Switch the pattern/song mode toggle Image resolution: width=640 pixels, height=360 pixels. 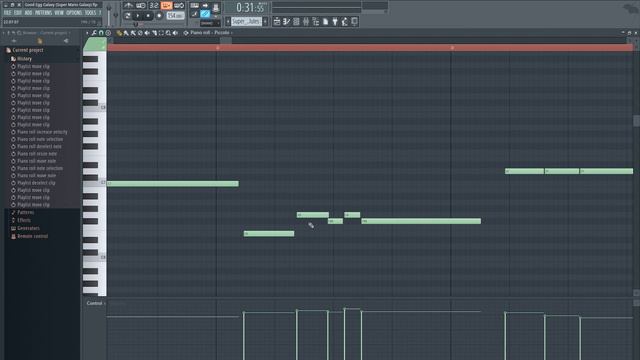point(128,16)
